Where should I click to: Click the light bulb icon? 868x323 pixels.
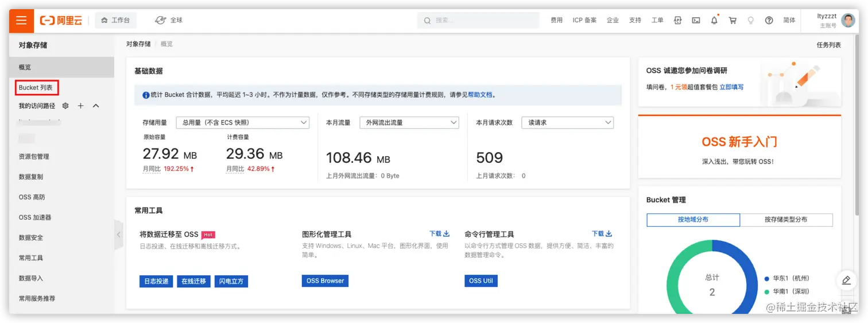click(x=750, y=20)
